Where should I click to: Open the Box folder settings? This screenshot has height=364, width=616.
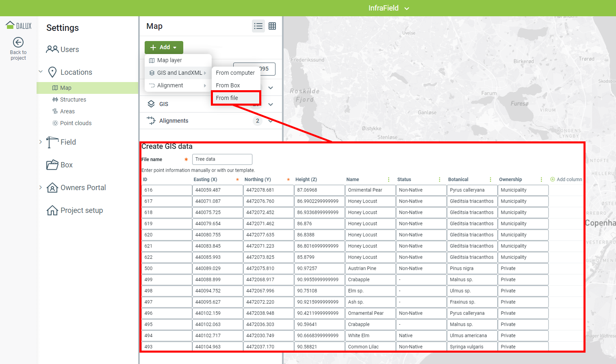(60, 165)
